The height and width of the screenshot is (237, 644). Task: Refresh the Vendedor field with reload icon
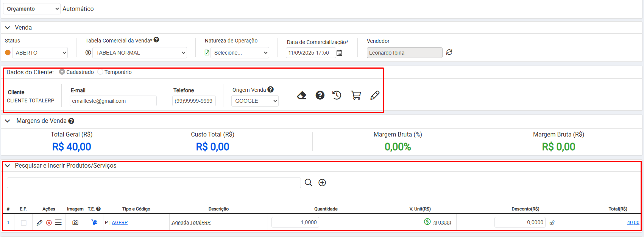coord(449,52)
